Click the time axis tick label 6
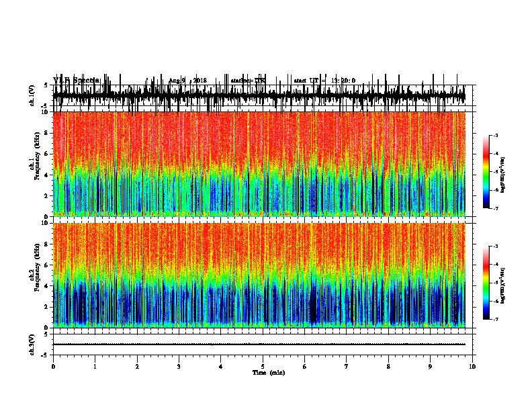This screenshot has width=532, height=411. click(305, 367)
